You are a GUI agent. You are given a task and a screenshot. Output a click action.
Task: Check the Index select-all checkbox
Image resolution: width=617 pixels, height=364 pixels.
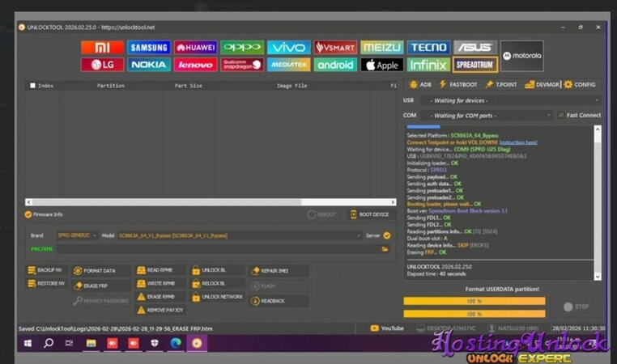32,85
